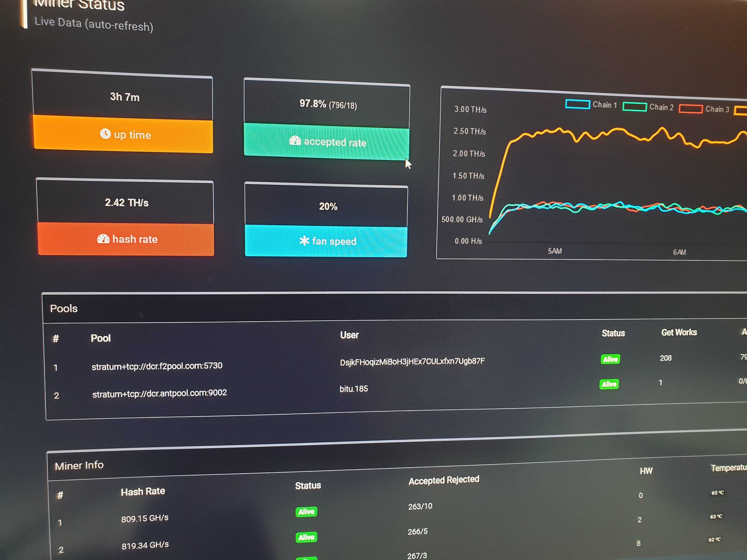Click the Status header in Miner Info

pos(308,485)
